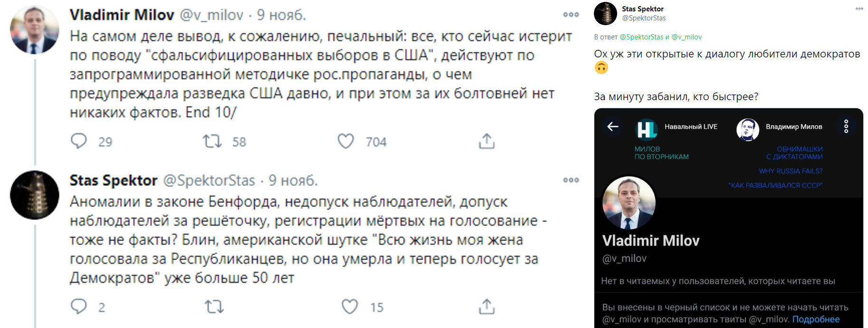Open more options on Milov's tweet
868x328 pixels.
pyautogui.click(x=571, y=15)
